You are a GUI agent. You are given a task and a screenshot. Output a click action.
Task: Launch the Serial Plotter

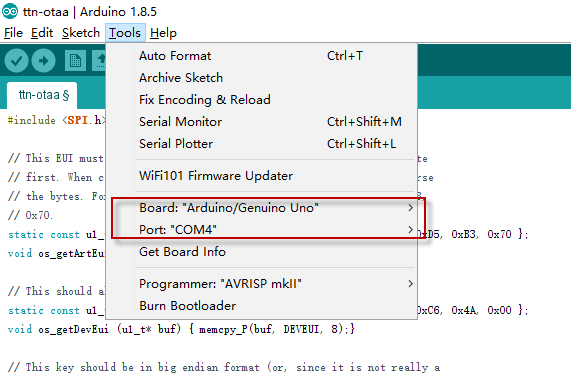click(x=261, y=144)
